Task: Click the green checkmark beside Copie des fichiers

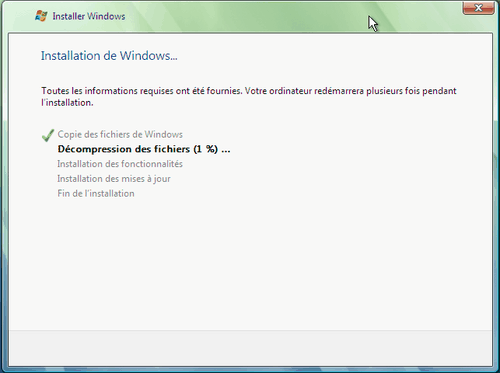Action: click(x=48, y=135)
